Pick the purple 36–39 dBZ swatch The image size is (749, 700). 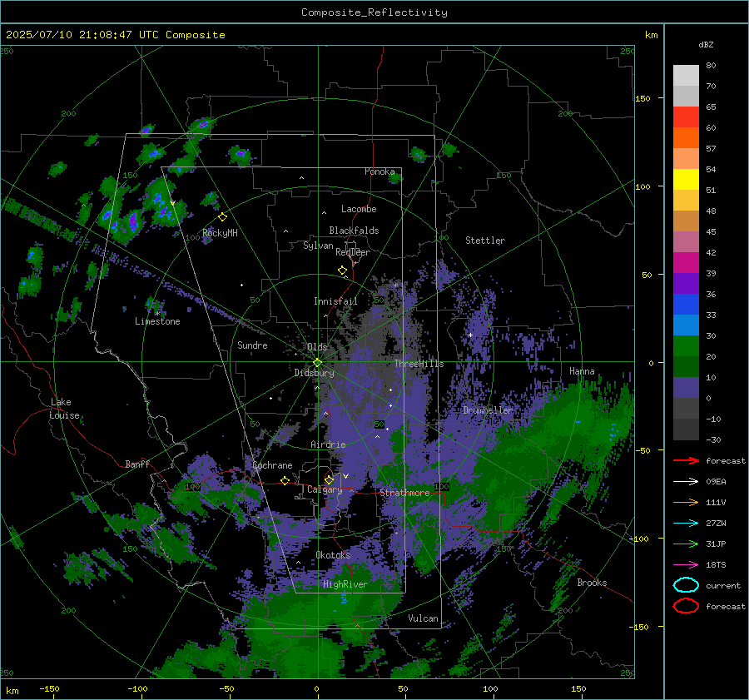click(x=686, y=284)
